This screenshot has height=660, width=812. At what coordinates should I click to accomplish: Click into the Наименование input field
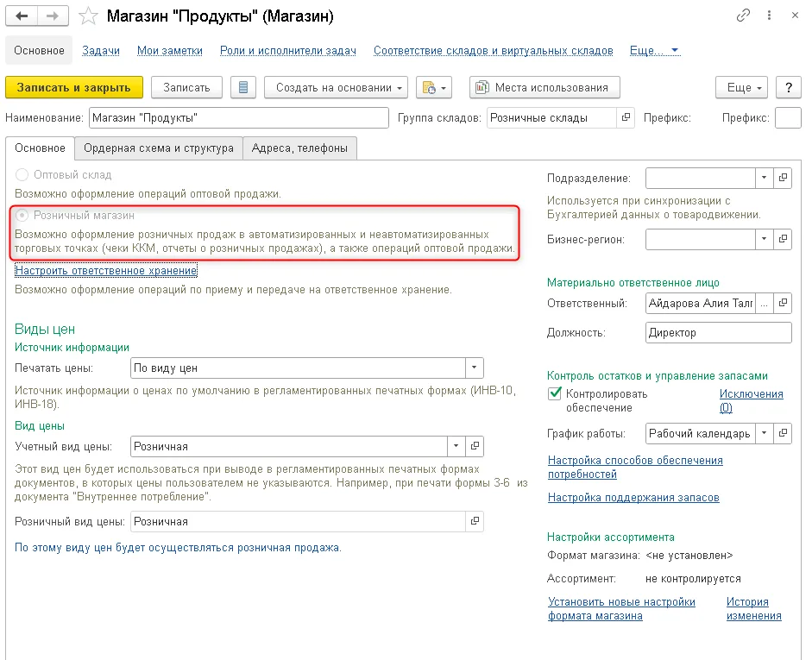(x=239, y=117)
